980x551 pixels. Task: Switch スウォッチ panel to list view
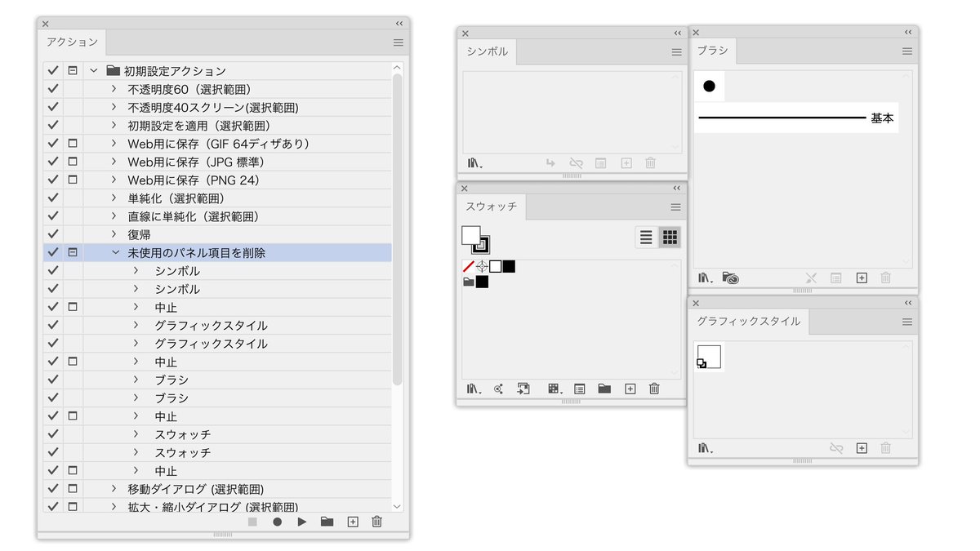[x=646, y=238]
